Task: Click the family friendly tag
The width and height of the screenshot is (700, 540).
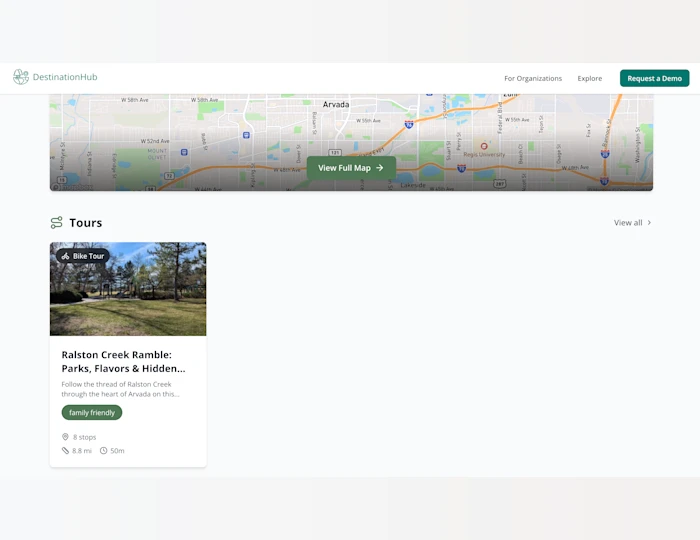Action: pos(92,413)
